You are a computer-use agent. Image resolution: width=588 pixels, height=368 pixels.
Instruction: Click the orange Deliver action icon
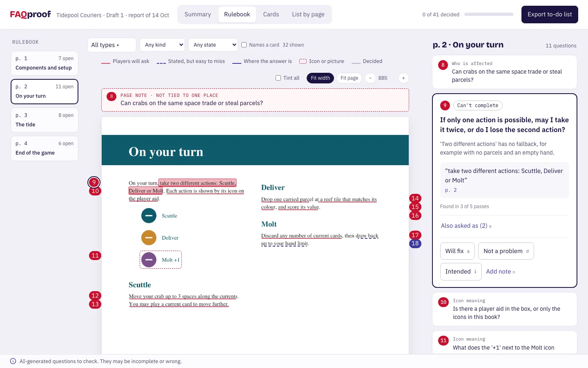click(149, 238)
